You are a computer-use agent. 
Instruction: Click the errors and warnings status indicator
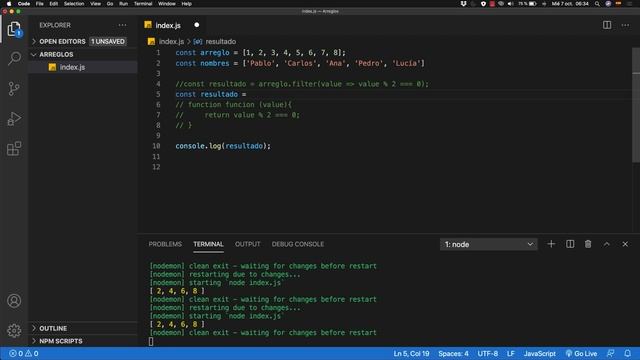coord(24,353)
